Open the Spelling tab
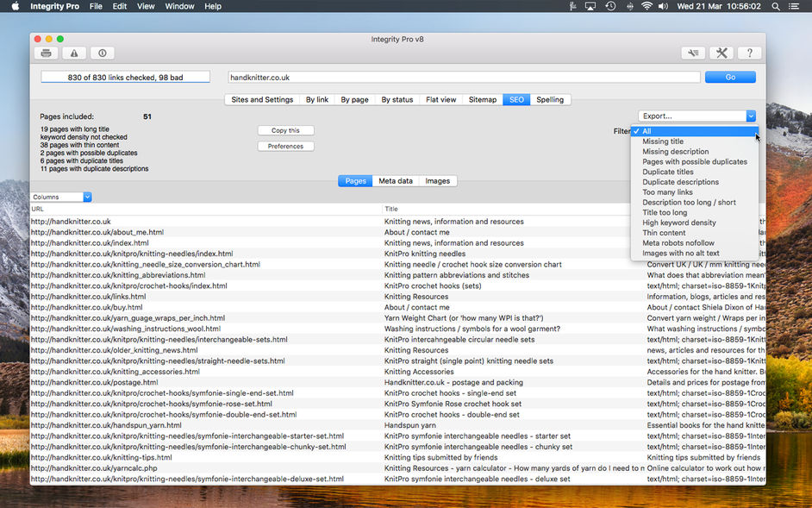The image size is (812, 508). point(550,99)
